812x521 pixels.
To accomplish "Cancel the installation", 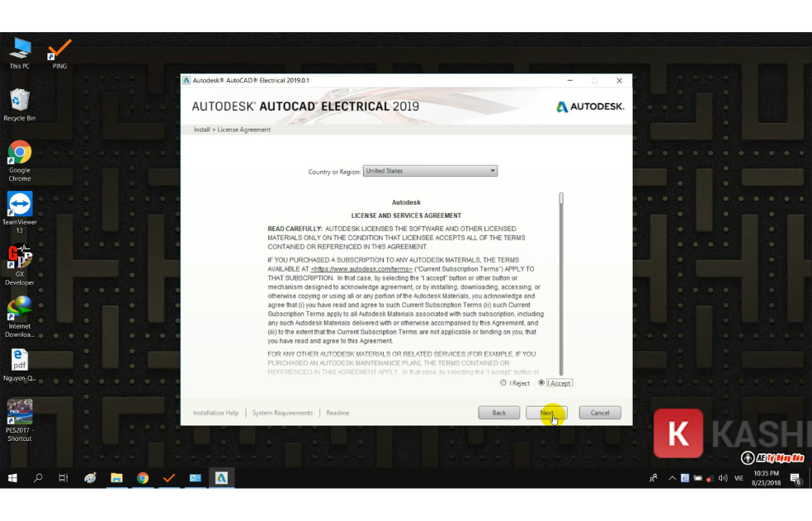I will [x=600, y=413].
